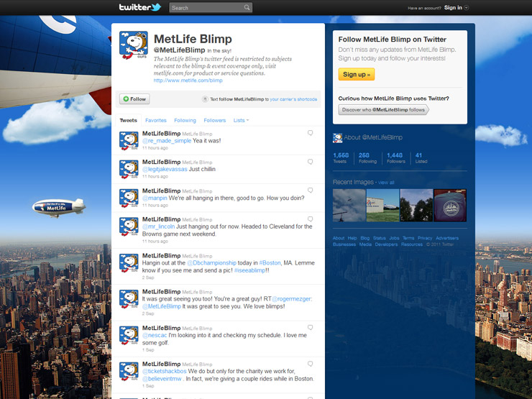Viewport: 532px width, 399px height.
Task: Open the Sign in dropdown arrow
Action: click(467, 7)
